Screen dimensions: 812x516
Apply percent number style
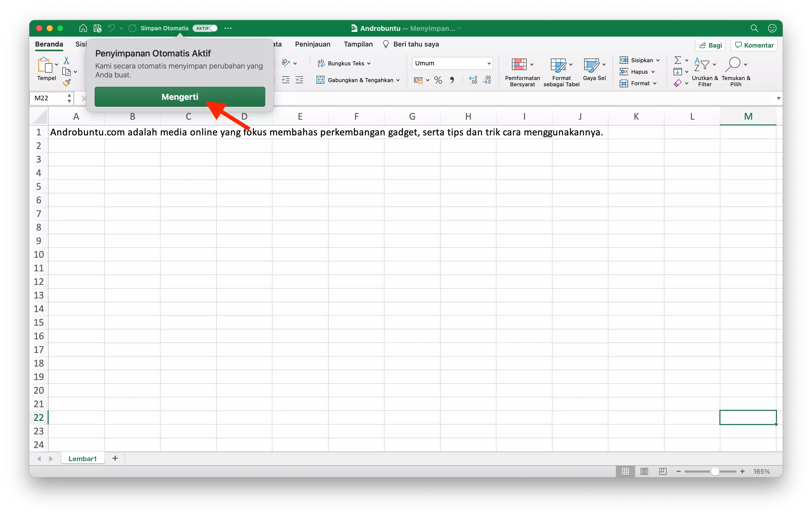tap(438, 80)
